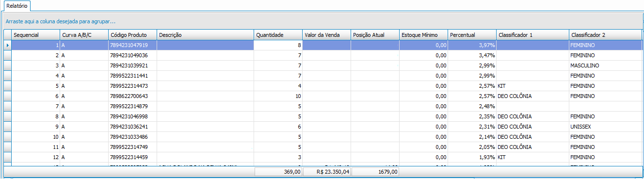
Task: Click the row indicator arrow of row 1
Action: tap(7, 45)
